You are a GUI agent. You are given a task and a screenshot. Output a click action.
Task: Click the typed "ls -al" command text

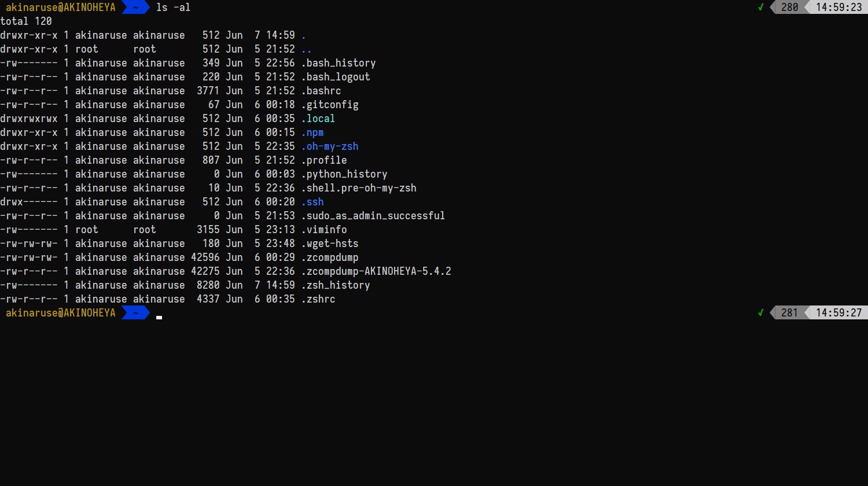click(x=173, y=8)
